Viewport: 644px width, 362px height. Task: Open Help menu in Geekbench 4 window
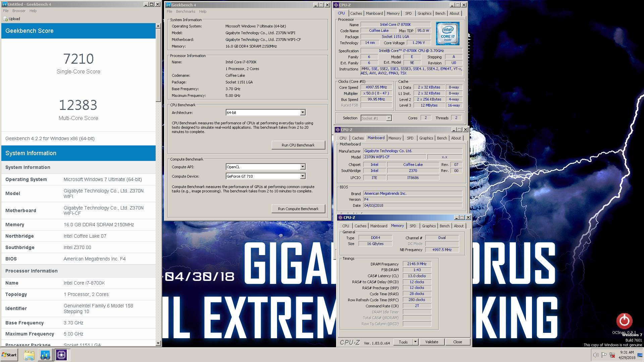pyautogui.click(x=203, y=11)
